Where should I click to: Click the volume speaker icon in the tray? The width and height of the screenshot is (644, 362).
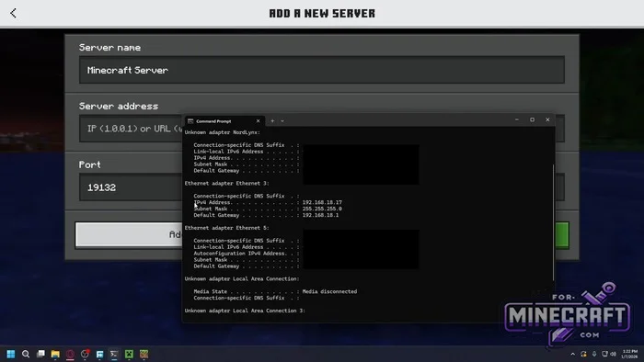(614, 354)
